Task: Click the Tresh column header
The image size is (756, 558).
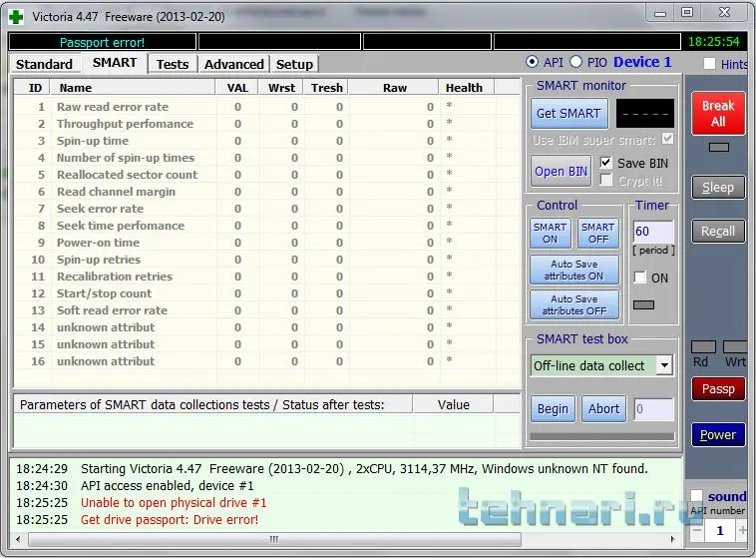Action: tap(326, 88)
